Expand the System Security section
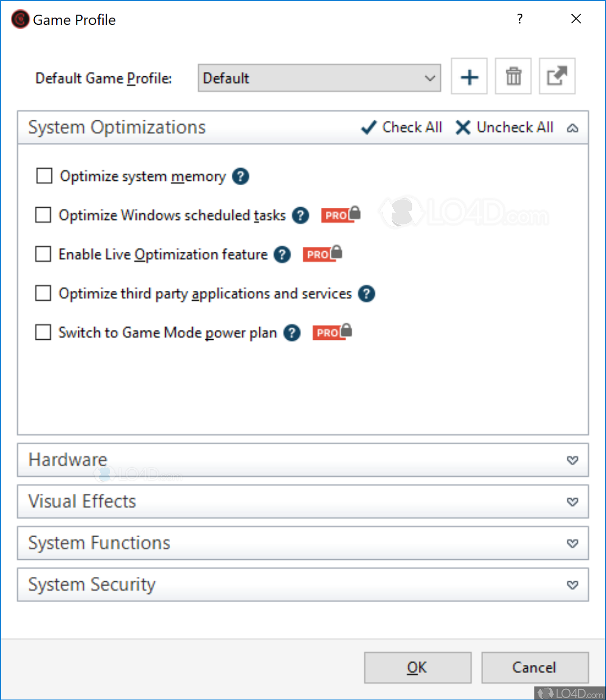 coord(572,585)
